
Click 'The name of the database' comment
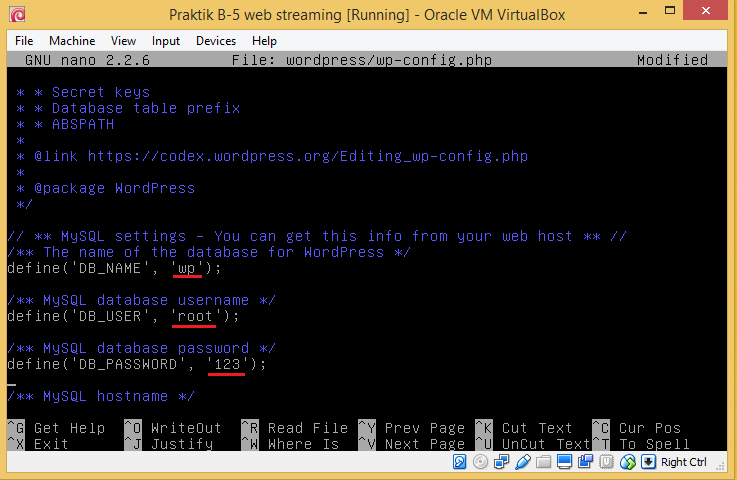(x=209, y=252)
